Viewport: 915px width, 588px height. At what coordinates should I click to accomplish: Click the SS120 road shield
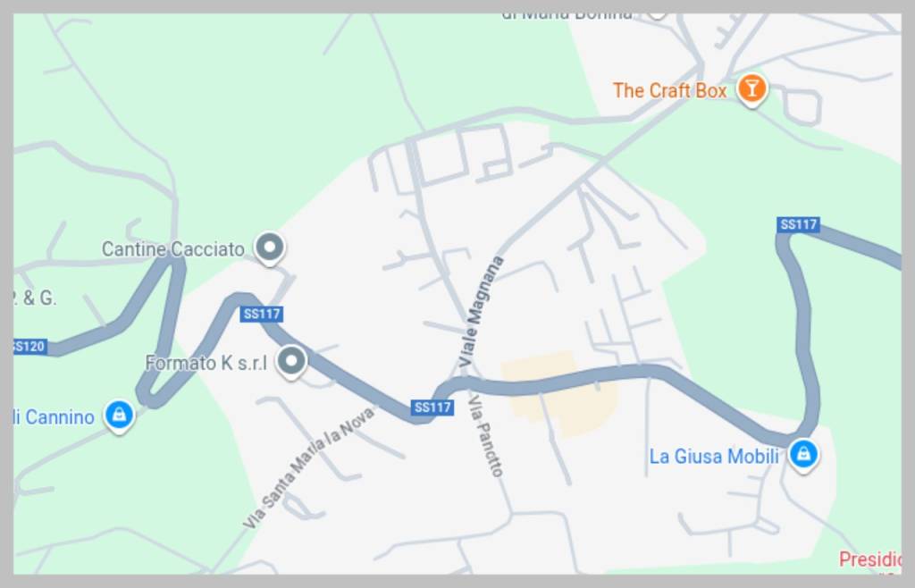[30, 347]
